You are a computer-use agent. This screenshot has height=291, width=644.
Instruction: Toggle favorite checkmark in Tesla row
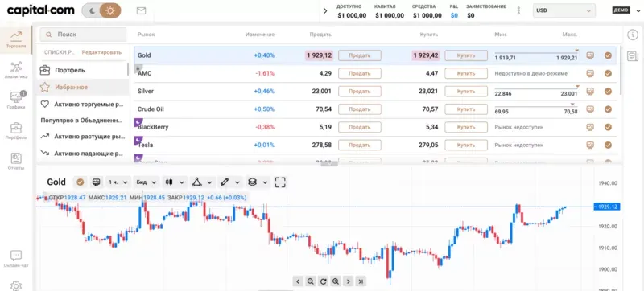click(x=608, y=145)
